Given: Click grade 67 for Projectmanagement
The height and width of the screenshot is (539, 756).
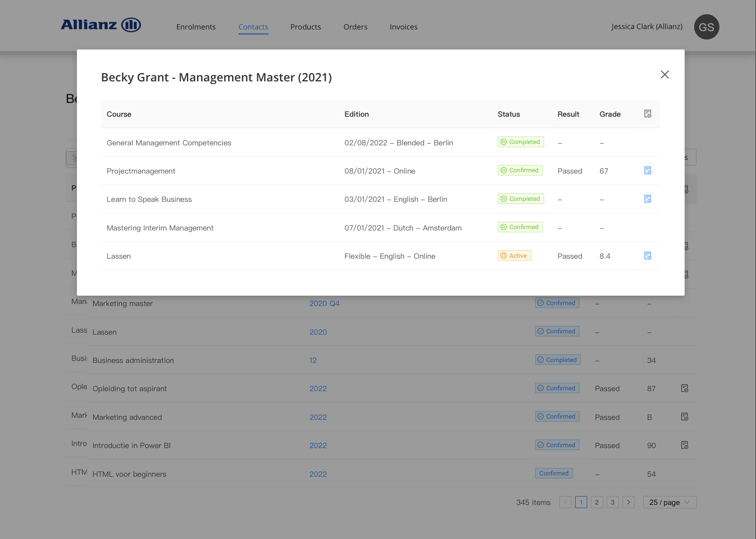Looking at the screenshot, I should (x=604, y=171).
